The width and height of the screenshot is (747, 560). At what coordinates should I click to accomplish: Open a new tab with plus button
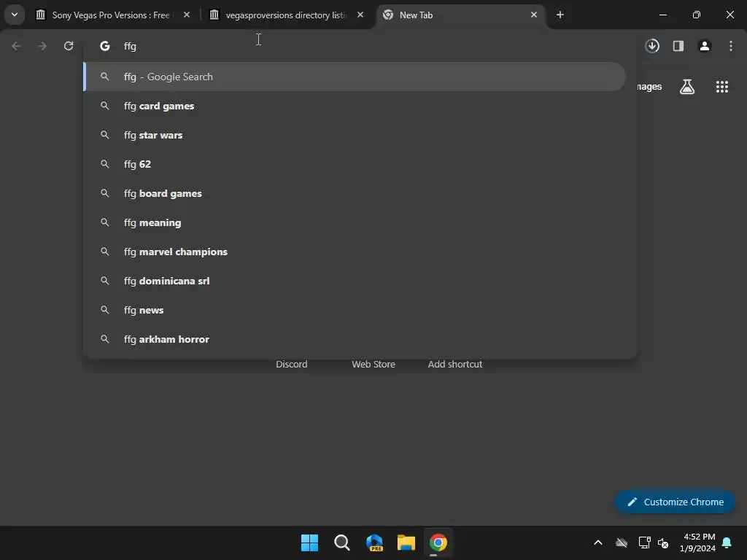tap(560, 15)
